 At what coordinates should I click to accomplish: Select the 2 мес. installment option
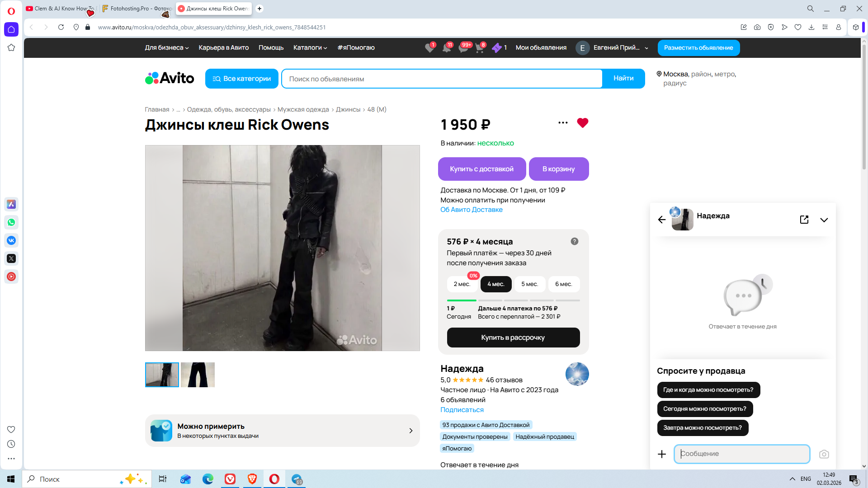[462, 284]
